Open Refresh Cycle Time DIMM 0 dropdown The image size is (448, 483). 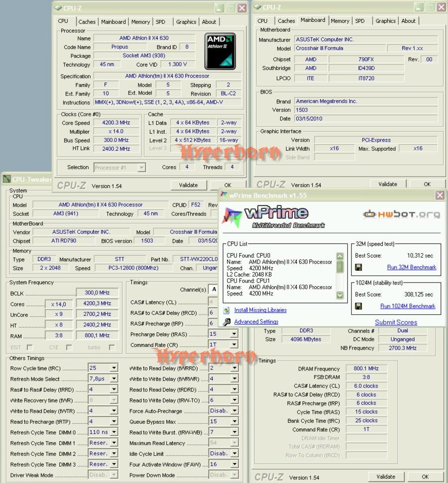[x=114, y=432]
